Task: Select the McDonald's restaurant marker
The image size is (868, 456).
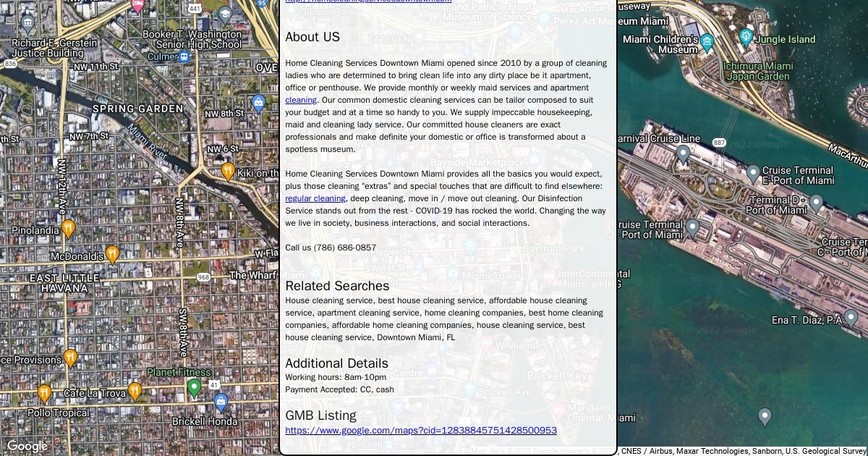Action: click(112, 254)
